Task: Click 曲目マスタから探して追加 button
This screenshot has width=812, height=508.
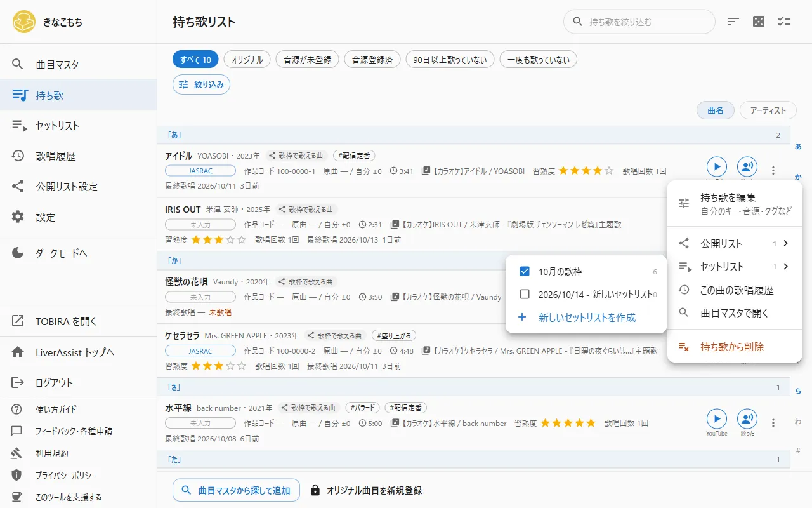Action: coord(236,490)
